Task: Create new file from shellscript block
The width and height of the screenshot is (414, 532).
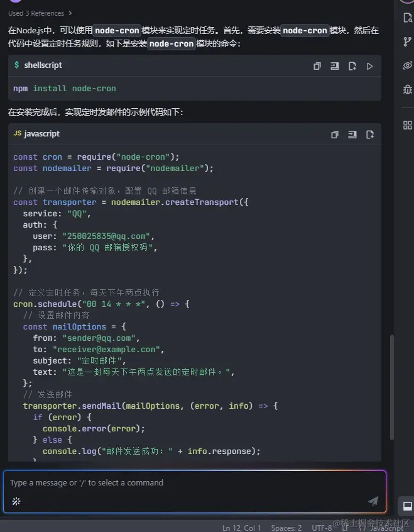Action: click(x=352, y=66)
